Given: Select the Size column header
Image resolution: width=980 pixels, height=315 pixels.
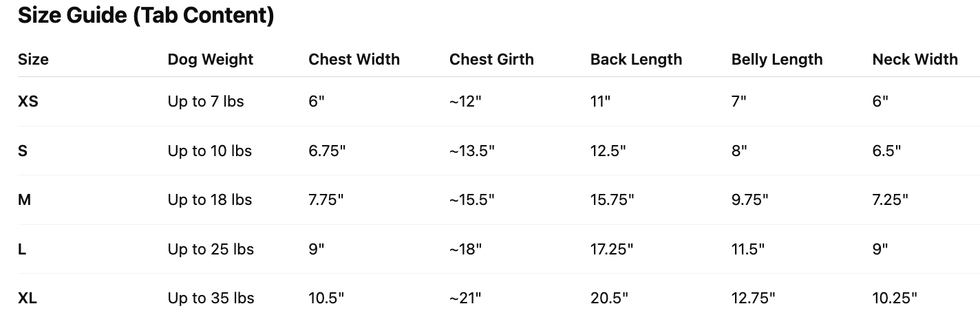Looking at the screenshot, I should point(33,60).
